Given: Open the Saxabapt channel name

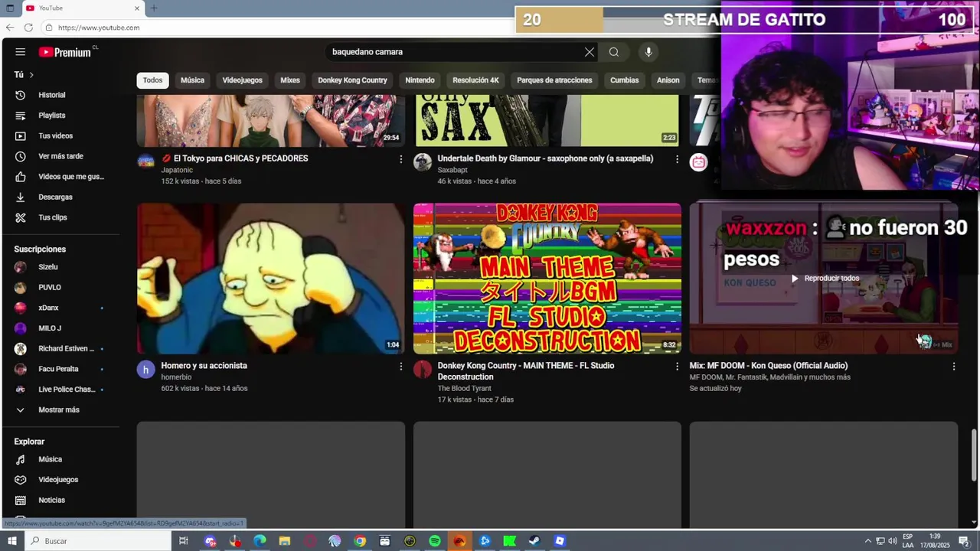Looking at the screenshot, I should (452, 170).
